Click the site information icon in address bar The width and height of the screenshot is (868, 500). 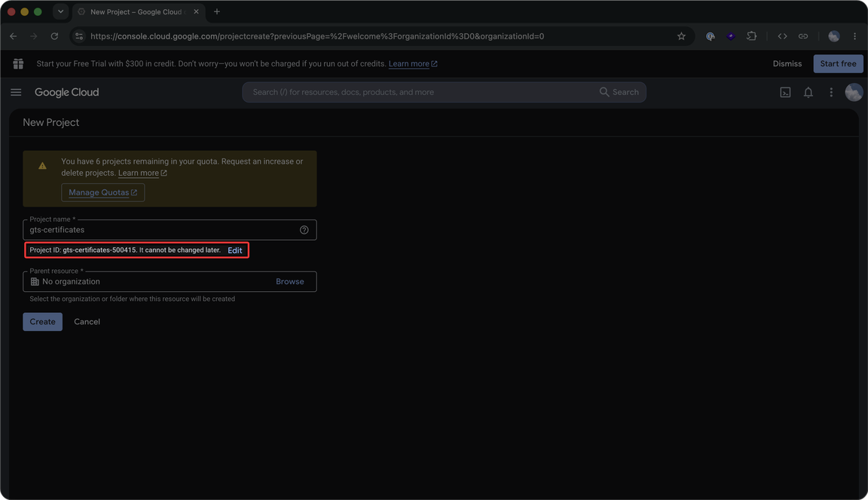pyautogui.click(x=79, y=36)
